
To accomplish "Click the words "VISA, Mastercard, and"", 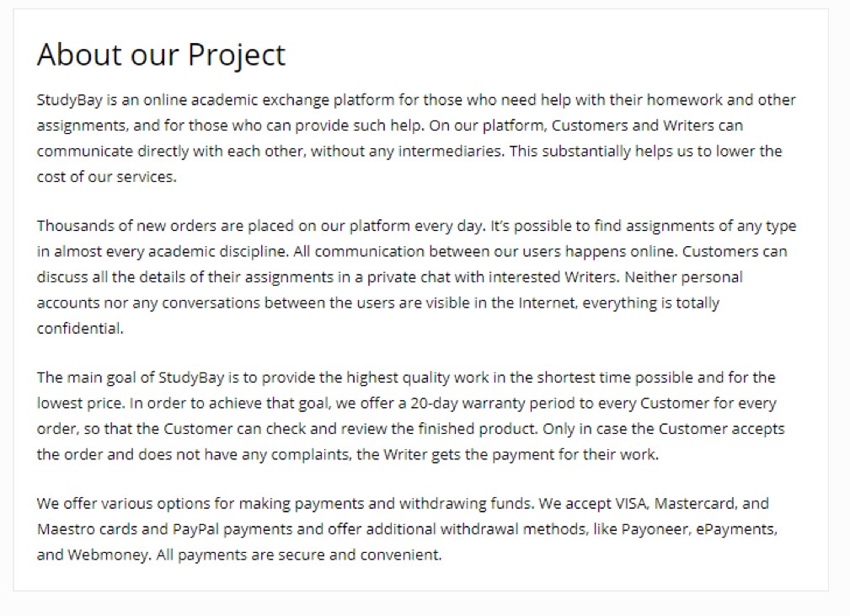I will (x=692, y=504).
